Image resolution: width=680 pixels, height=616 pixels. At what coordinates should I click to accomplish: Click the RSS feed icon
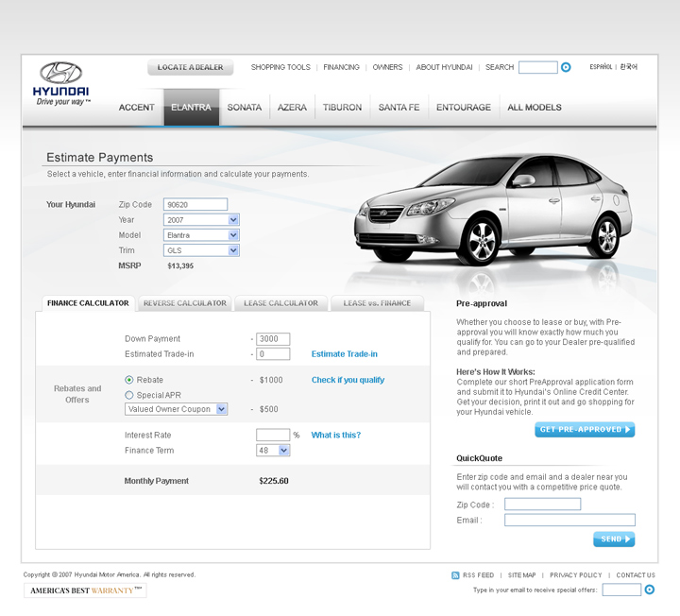(456, 574)
